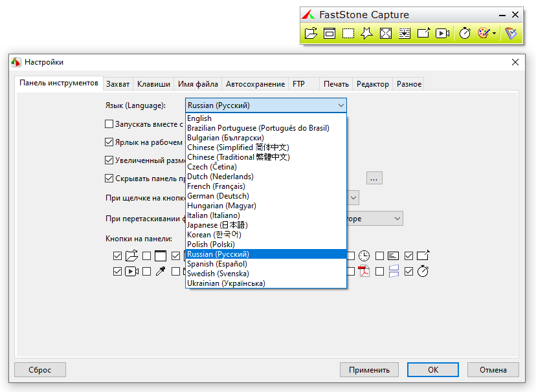The width and height of the screenshot is (536, 392).
Task: Click clock icon in panel buttons row
Action: pos(364,256)
